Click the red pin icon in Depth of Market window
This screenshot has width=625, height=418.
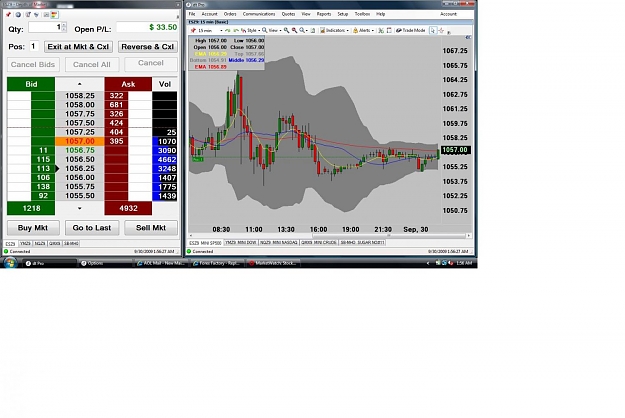click(8, 15)
